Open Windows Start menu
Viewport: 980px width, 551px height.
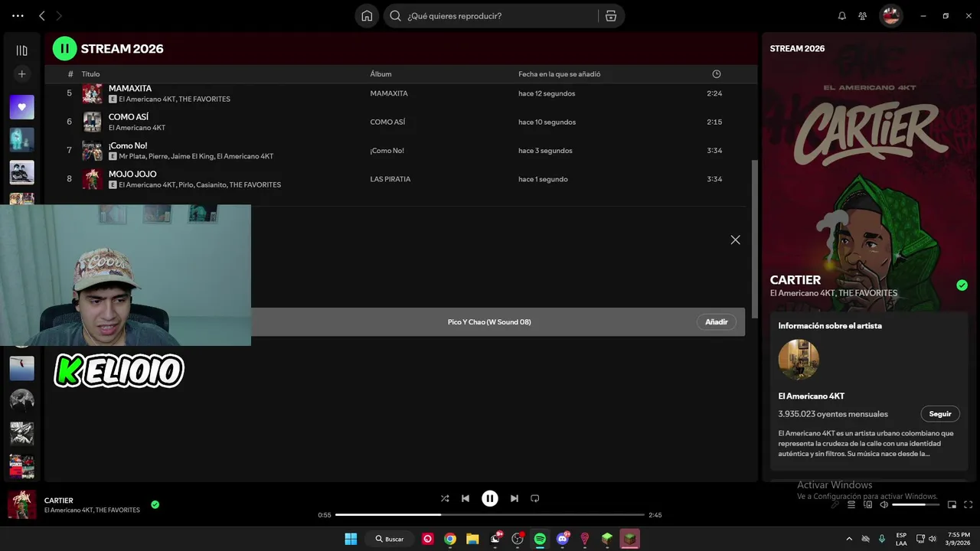(351, 539)
